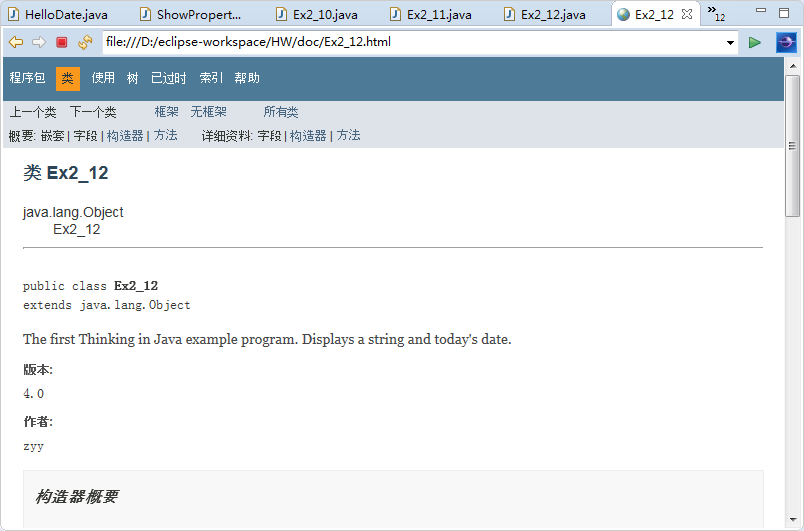Jump to 构造器 in the 概要 row
This screenshot has width=804, height=531.
125,136
